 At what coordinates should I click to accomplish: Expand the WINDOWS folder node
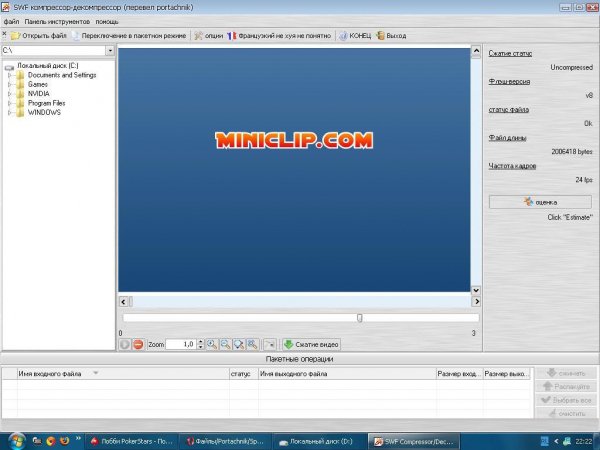(10, 112)
